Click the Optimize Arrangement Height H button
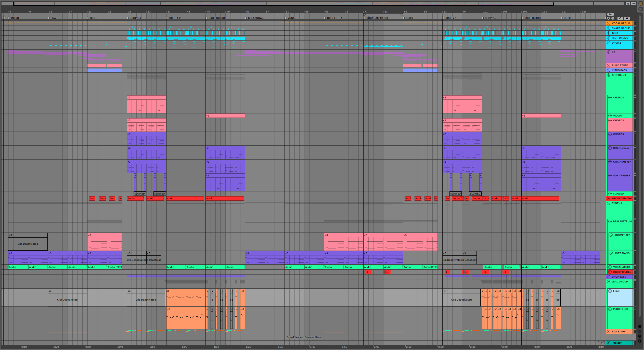Screen dimensions: 644x350 tap(628, 4)
